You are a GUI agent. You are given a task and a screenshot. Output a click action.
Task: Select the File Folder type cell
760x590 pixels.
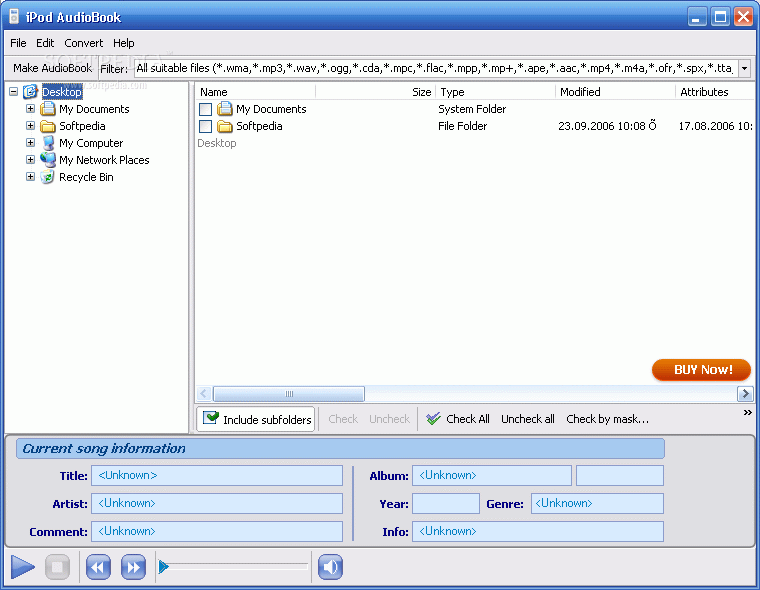(x=462, y=126)
